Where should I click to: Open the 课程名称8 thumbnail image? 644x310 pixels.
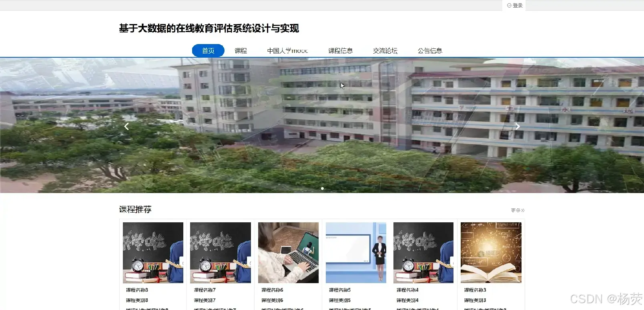tap(153, 253)
